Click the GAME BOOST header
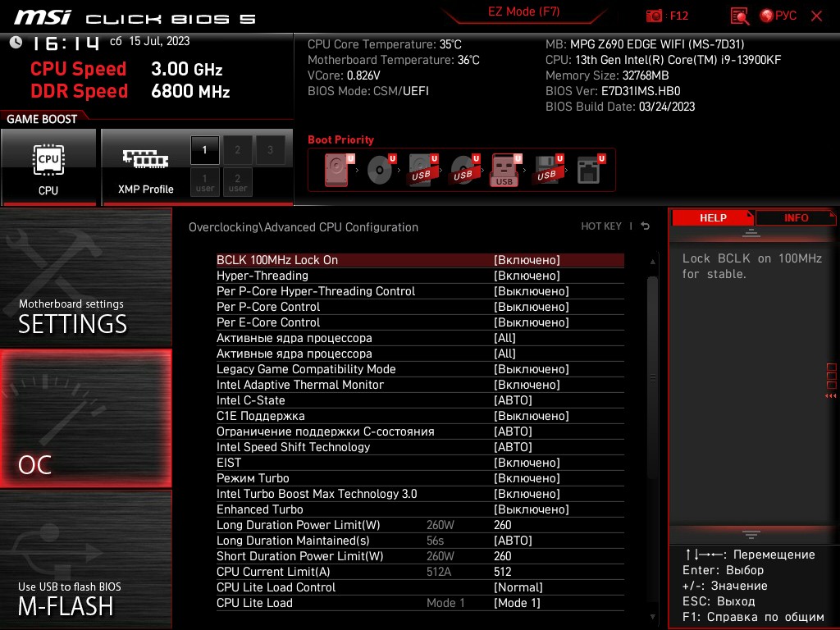Screen dimensions: 840x630 click(42, 119)
